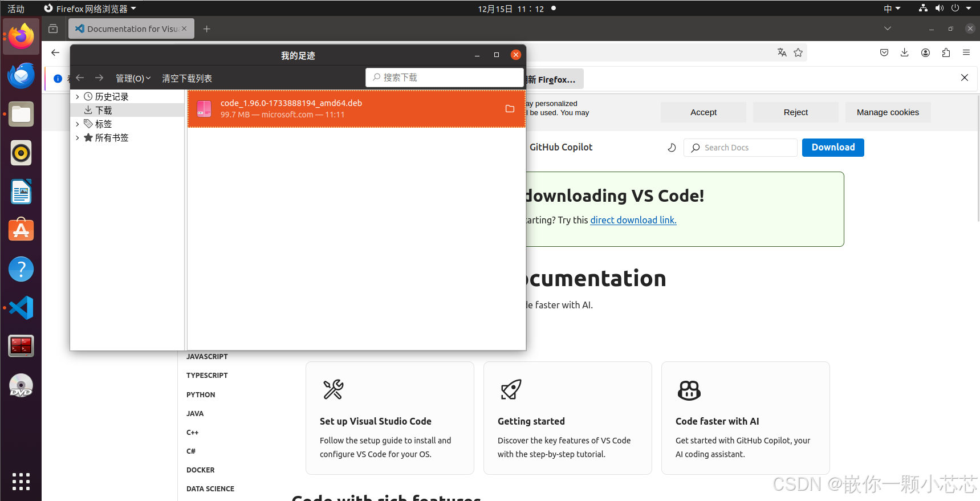Screen dimensions: 980x501
Task: Click Firefox browser back arrow
Action: [55, 52]
